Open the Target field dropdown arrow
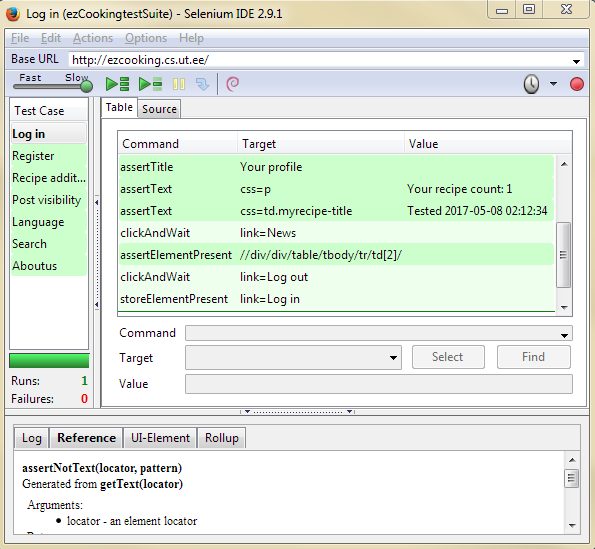Screen dimensions: 595x549 click(x=393, y=357)
